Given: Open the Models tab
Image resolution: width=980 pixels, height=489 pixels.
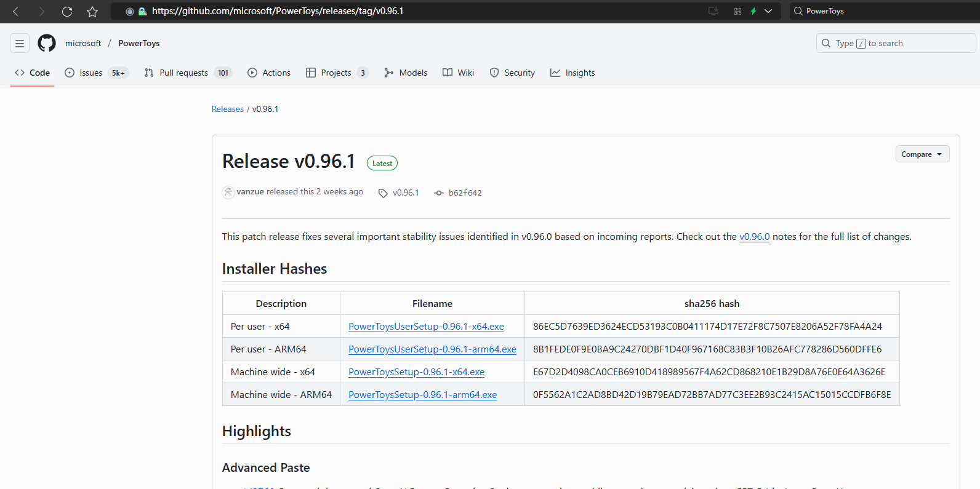Looking at the screenshot, I should (406, 73).
